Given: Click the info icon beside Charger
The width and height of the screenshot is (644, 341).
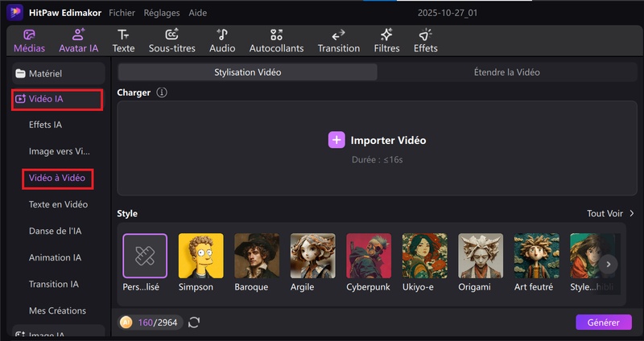Looking at the screenshot, I should tap(162, 92).
